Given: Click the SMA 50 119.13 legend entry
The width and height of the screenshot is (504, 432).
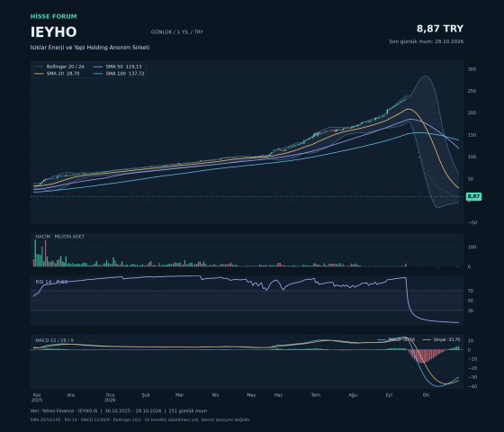Looking at the screenshot, I should click(117, 67).
